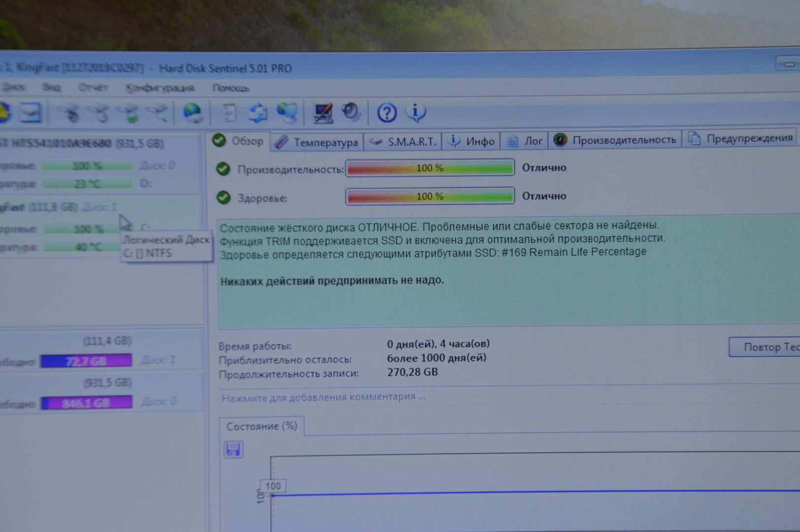Open the About info bubble icon
This screenshot has height=532, width=800.
[416, 112]
